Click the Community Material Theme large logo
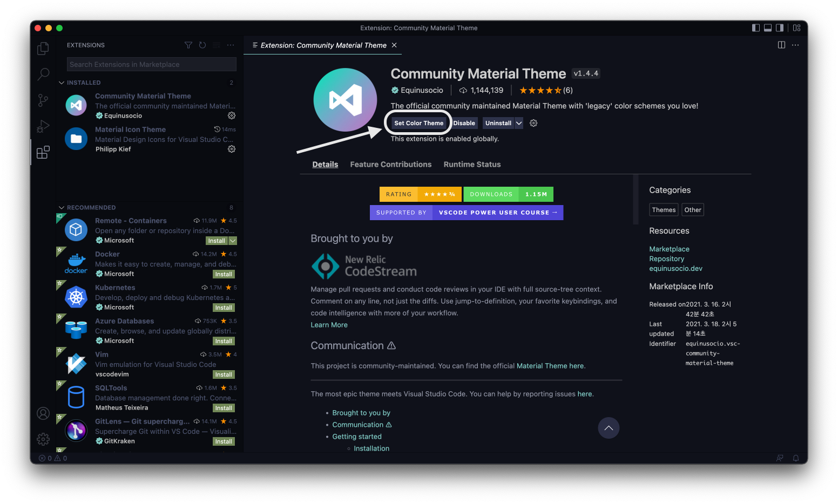The image size is (838, 504). tap(345, 100)
